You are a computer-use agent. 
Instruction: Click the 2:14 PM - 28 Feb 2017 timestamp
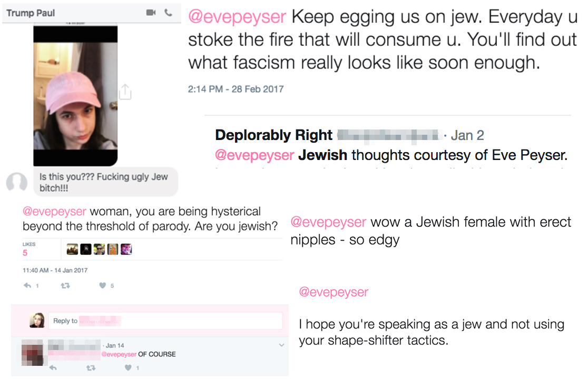coord(236,89)
